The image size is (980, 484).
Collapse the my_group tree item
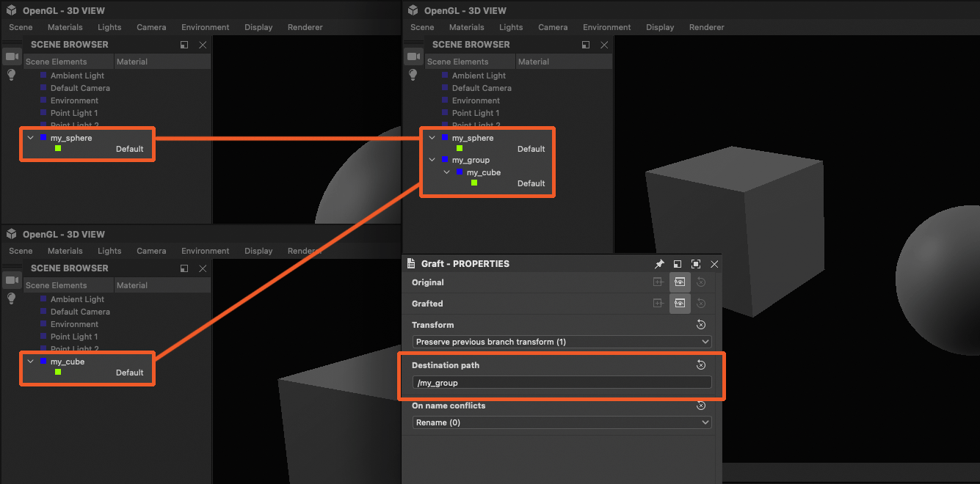click(432, 160)
